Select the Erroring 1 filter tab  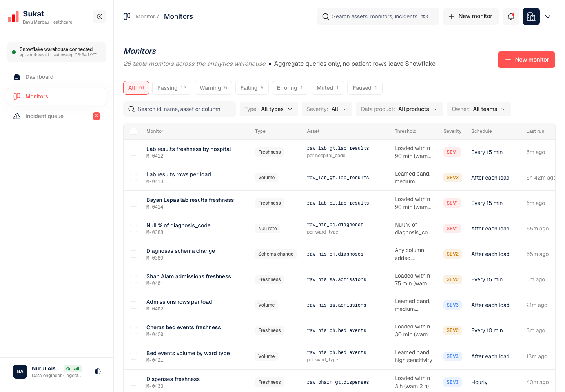point(290,88)
